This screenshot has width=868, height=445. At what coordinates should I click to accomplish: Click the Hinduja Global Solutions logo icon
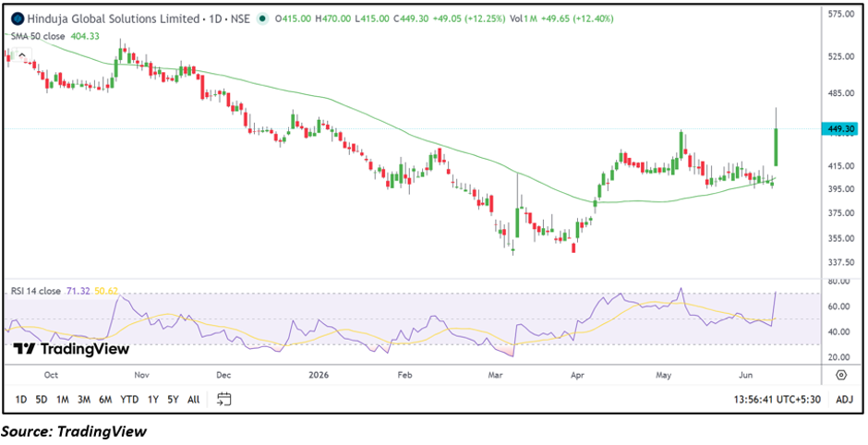[x=18, y=18]
